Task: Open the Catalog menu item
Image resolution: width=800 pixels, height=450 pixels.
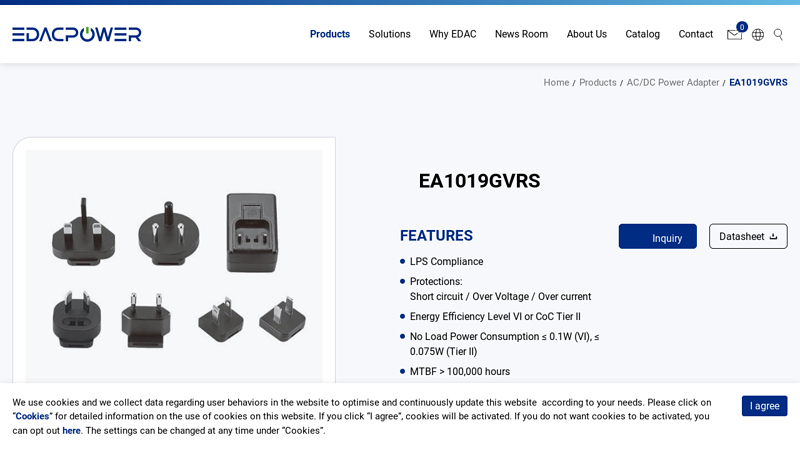Action: point(642,34)
